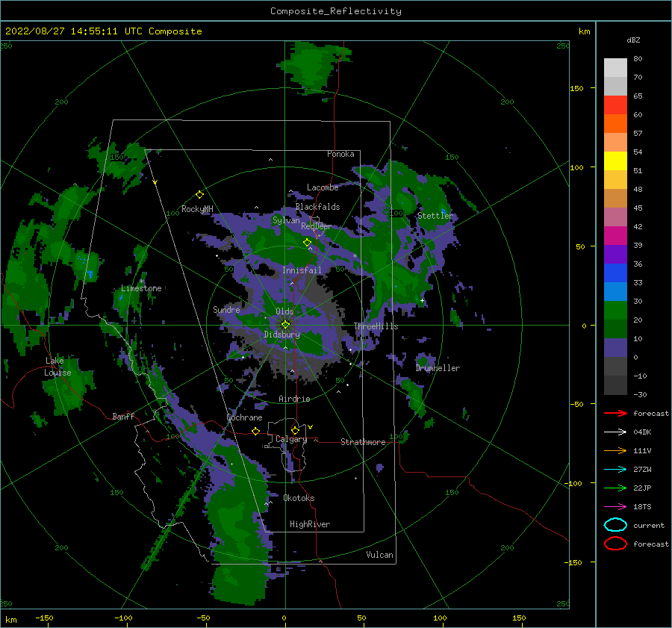Viewport: 672px width, 628px height.
Task: Click the green 22JP arrow in legend
Action: click(615, 488)
